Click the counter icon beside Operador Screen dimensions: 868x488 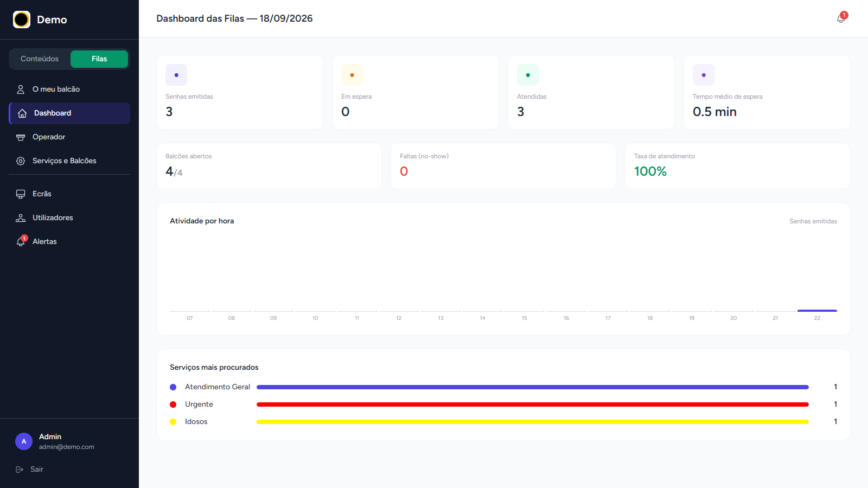tap(21, 137)
